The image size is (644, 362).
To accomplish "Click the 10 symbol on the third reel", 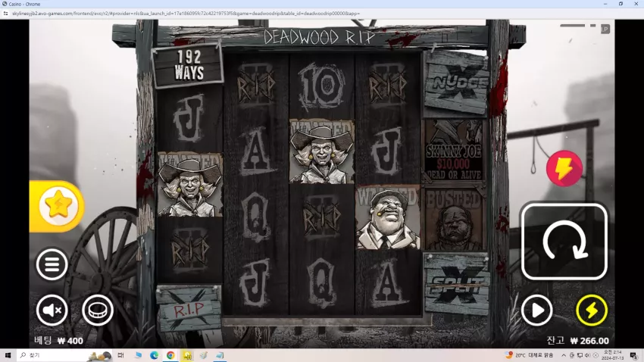I will (321, 86).
